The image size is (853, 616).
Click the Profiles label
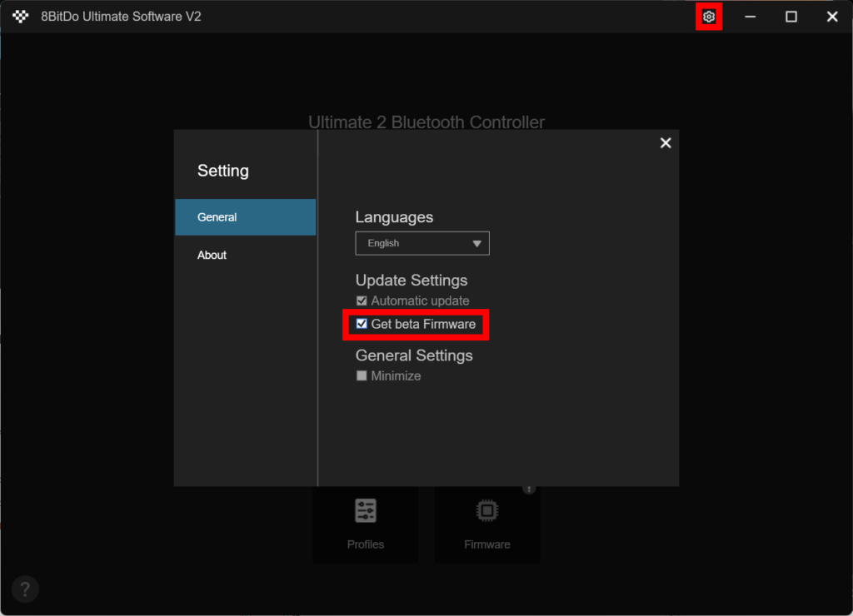(365, 544)
